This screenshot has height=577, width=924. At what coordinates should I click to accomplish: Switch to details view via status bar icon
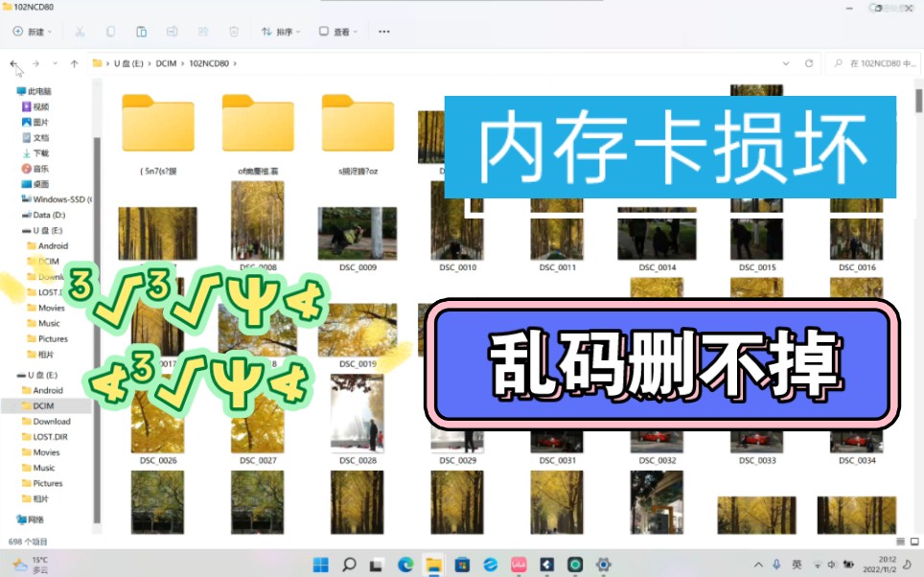[x=899, y=542]
